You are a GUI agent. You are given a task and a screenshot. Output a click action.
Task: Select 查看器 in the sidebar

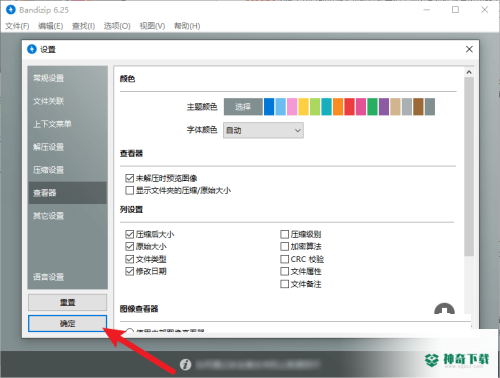point(68,193)
